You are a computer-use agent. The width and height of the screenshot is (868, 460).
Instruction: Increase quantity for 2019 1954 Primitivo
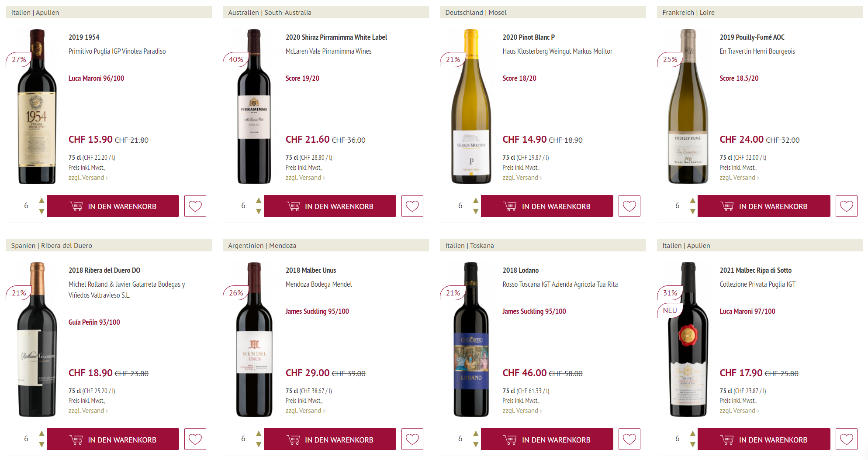point(41,200)
